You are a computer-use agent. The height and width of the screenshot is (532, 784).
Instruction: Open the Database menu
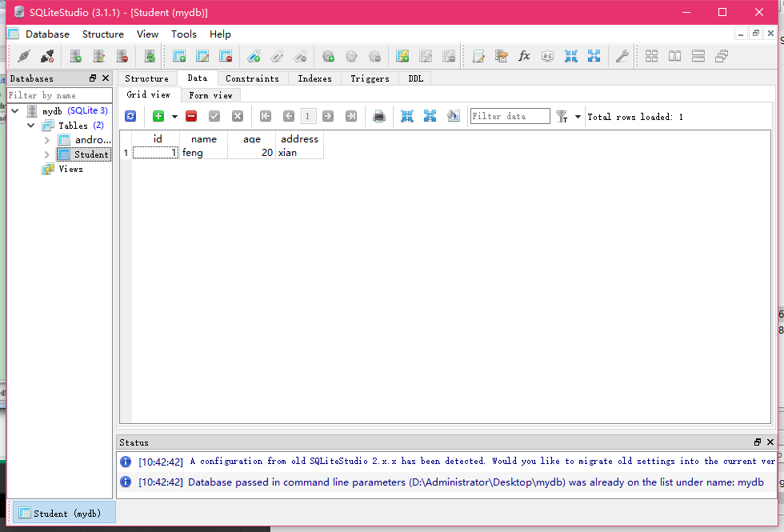pos(47,34)
